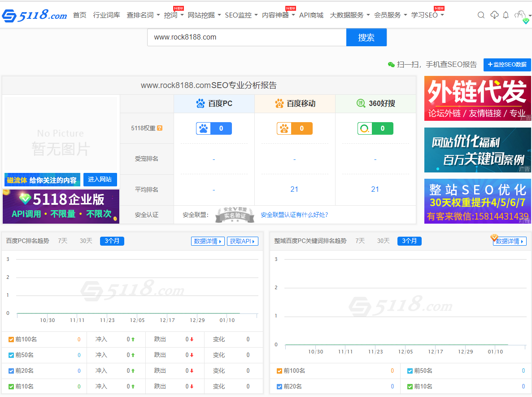Open 行业词库 in navigation
This screenshot has height=397, width=532.
coord(106,15)
